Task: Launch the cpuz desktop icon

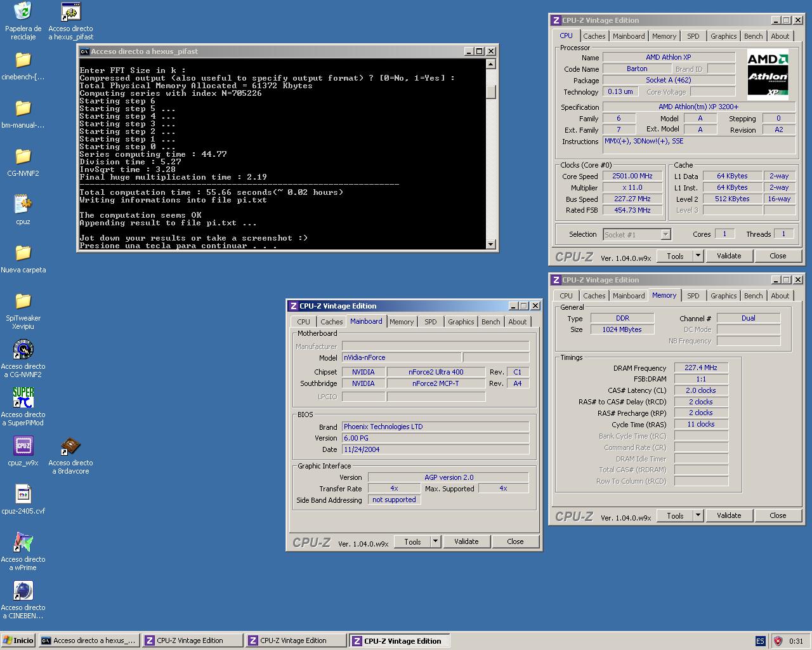Action: [23, 204]
